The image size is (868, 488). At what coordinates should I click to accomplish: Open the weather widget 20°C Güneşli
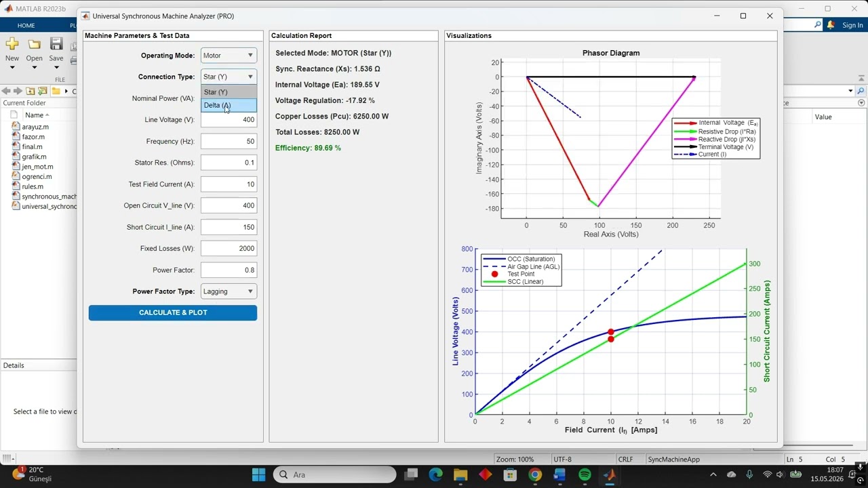[31, 474]
